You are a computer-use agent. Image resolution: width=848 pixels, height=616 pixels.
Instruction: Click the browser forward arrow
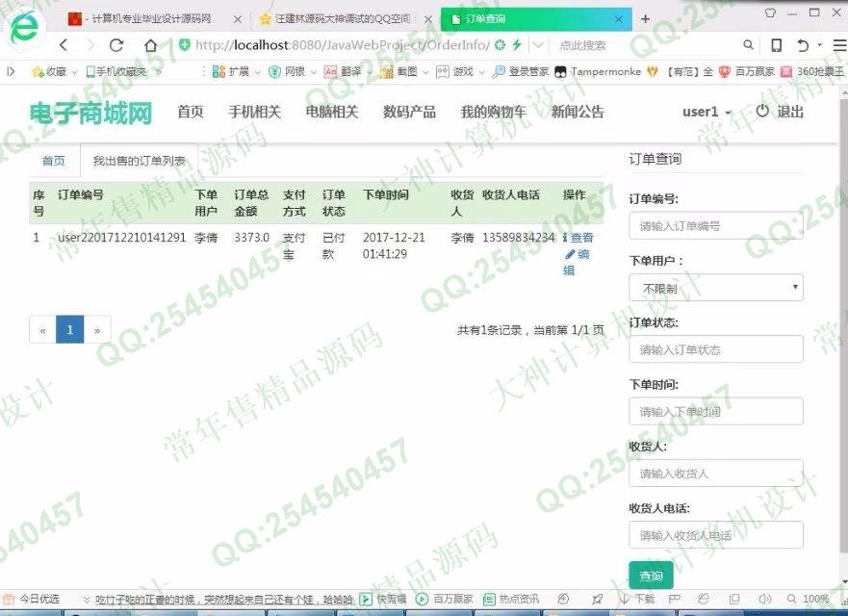click(x=90, y=45)
